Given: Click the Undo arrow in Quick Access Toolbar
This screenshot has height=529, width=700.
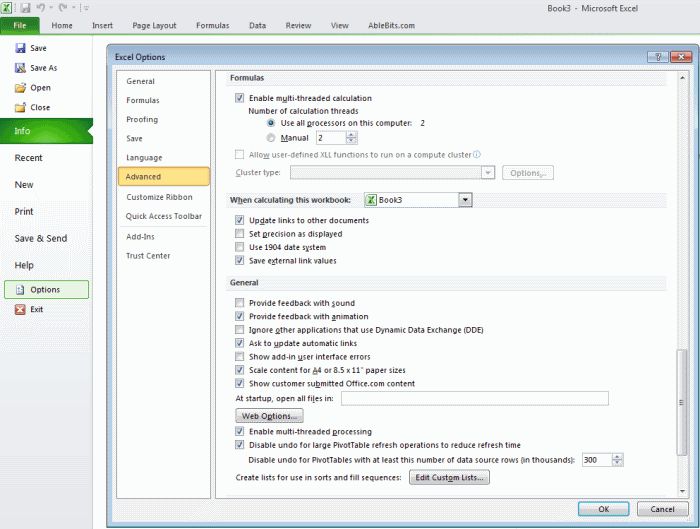Looking at the screenshot, I should 41,8.
